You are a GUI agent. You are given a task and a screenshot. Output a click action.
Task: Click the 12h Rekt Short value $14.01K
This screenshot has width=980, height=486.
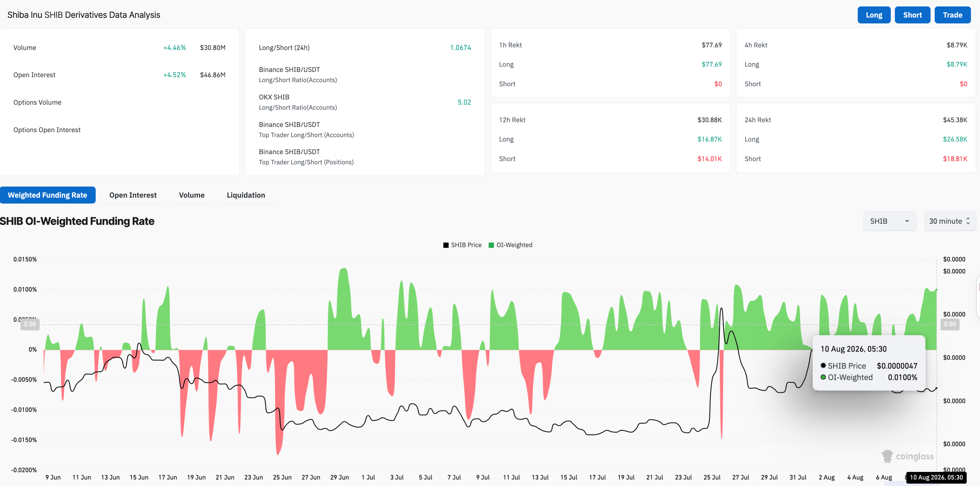coord(709,159)
